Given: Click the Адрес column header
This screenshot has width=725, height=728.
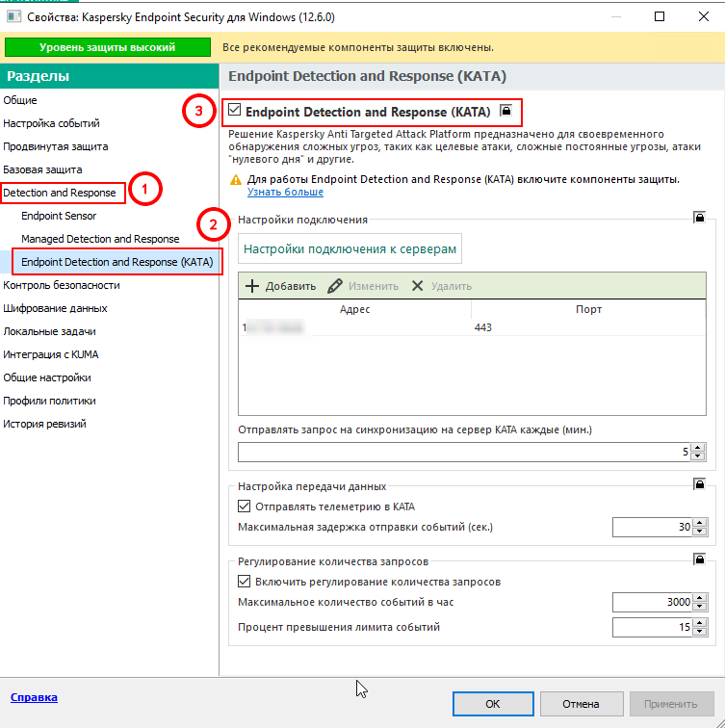Looking at the screenshot, I should pyautogui.click(x=354, y=309).
